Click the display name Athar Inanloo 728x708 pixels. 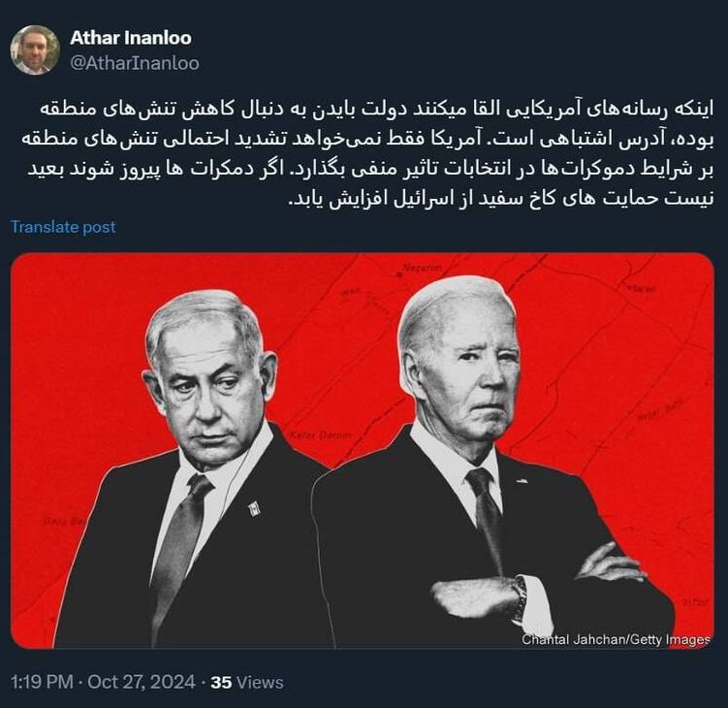(131, 38)
